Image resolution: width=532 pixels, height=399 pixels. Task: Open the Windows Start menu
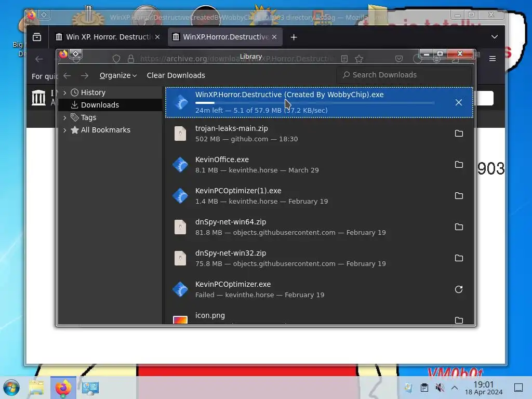click(11, 388)
